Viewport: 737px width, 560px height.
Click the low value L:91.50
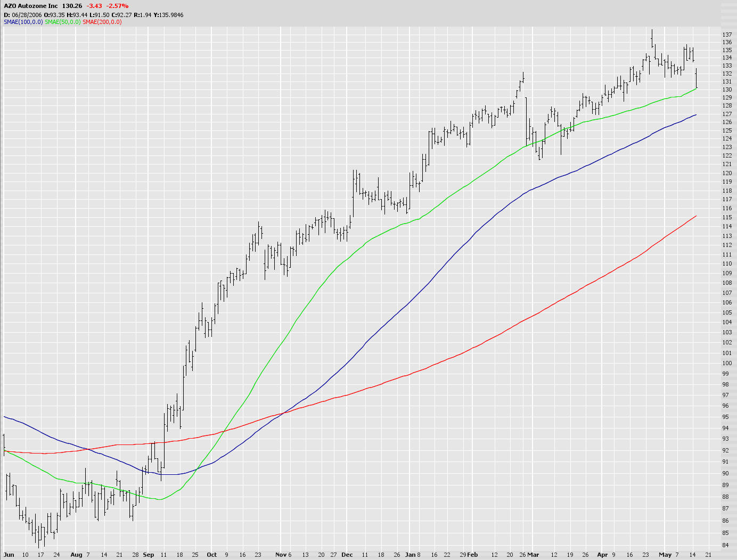tap(100, 15)
